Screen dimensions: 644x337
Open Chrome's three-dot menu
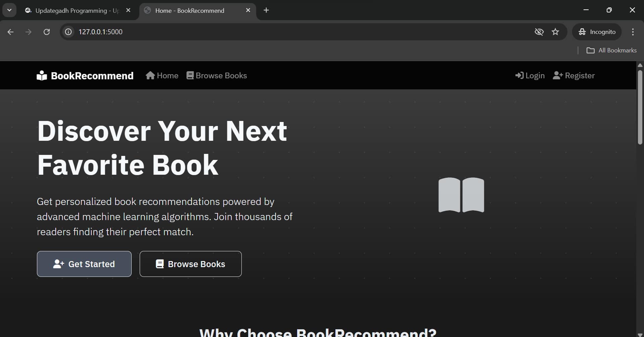[633, 32]
